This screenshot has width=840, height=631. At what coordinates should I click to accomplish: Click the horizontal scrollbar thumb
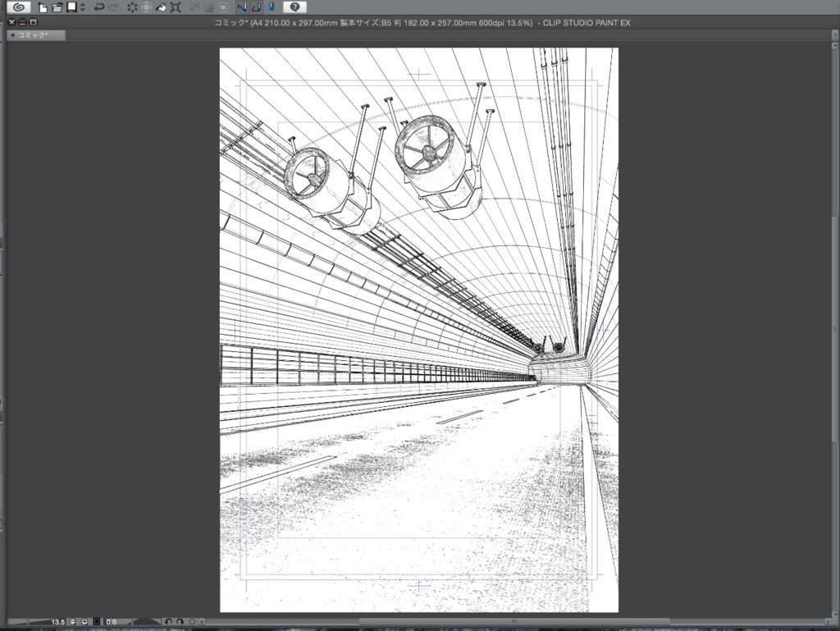pyautogui.click(x=514, y=622)
